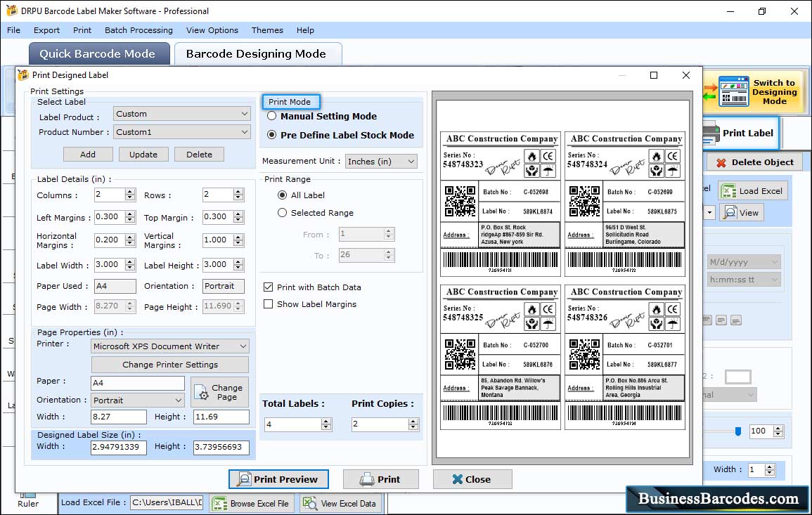
Task: Click the justify text alignment icon
Action: click(x=736, y=320)
